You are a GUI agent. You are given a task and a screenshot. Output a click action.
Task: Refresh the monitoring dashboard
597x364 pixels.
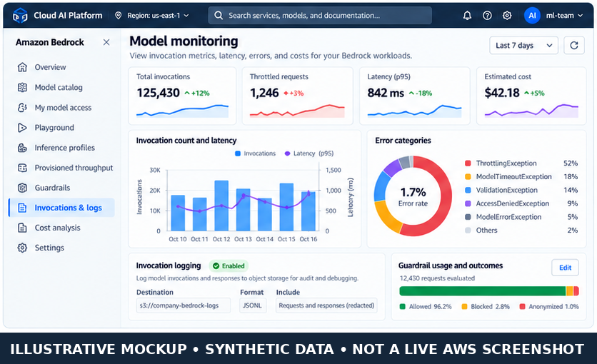574,45
